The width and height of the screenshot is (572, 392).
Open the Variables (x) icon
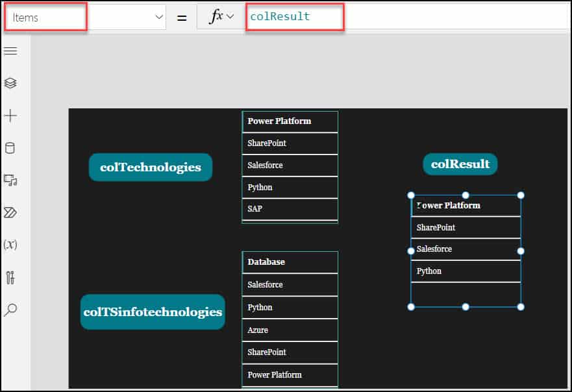tap(10, 245)
